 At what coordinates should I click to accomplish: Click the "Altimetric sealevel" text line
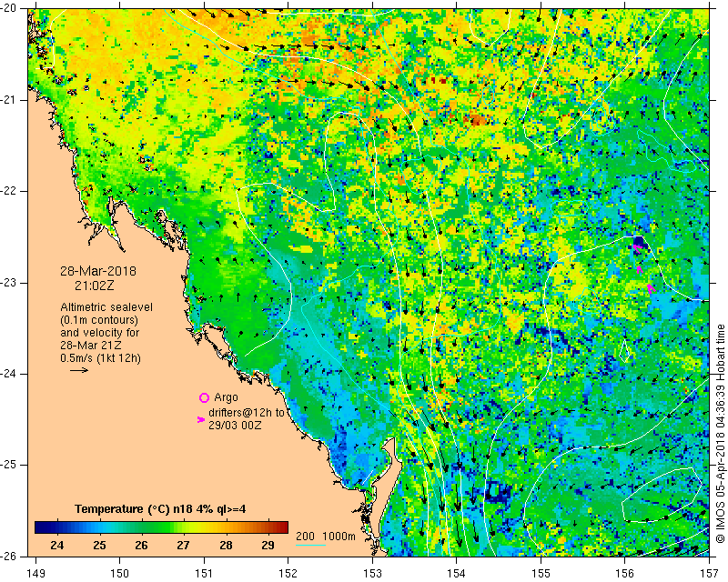tap(106, 307)
